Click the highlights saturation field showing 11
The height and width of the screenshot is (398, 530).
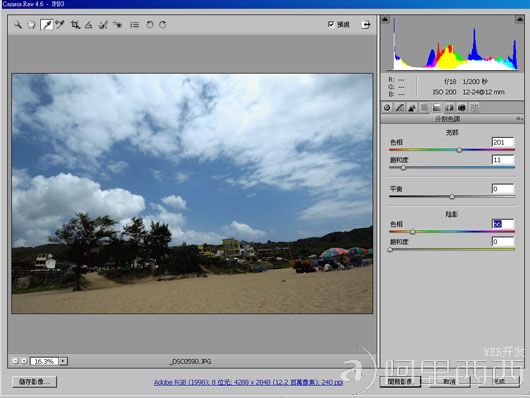click(503, 160)
